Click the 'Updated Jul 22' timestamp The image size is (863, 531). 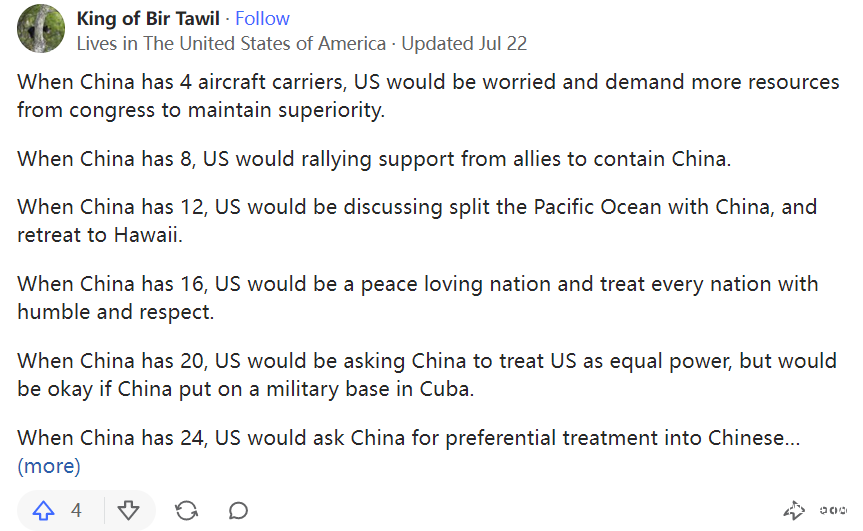pyautogui.click(x=464, y=43)
